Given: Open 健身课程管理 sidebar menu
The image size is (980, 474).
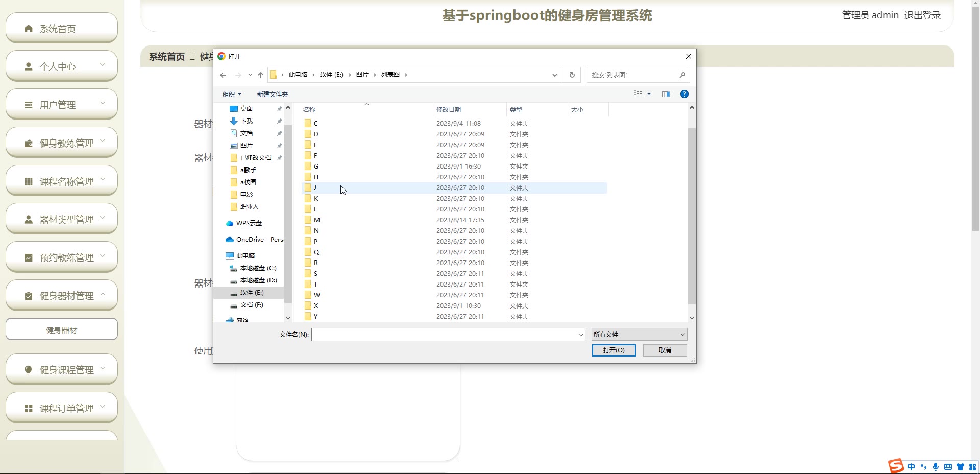Looking at the screenshot, I should [62, 370].
